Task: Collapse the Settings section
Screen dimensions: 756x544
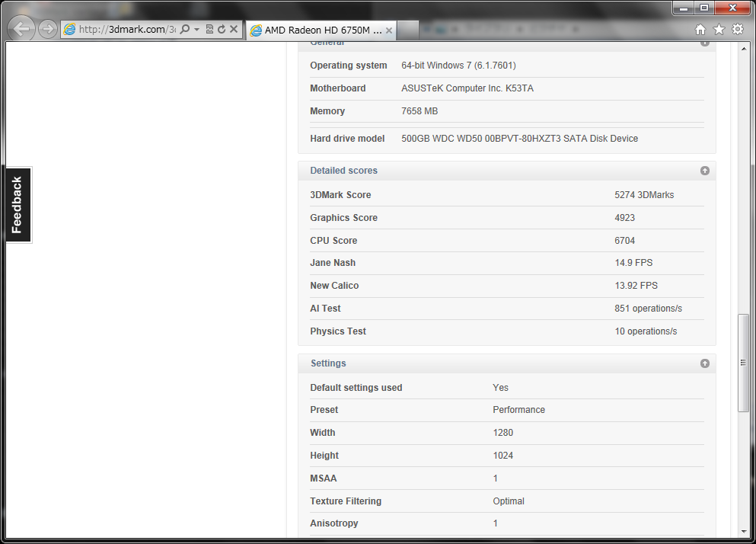Action: pos(705,363)
